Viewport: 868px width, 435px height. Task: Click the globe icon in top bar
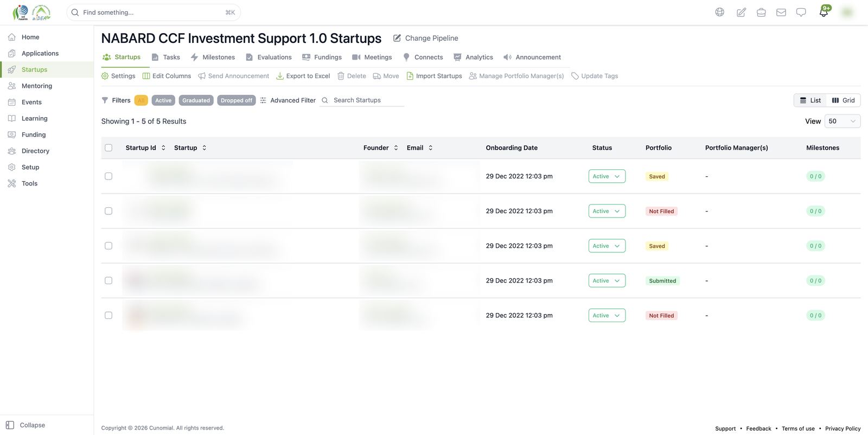(x=719, y=12)
